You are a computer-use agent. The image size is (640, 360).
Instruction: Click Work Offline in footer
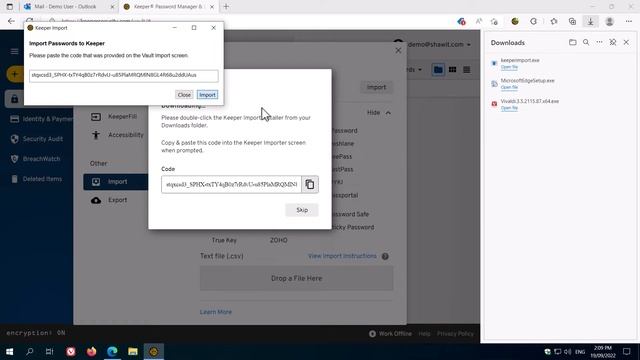tap(390, 334)
